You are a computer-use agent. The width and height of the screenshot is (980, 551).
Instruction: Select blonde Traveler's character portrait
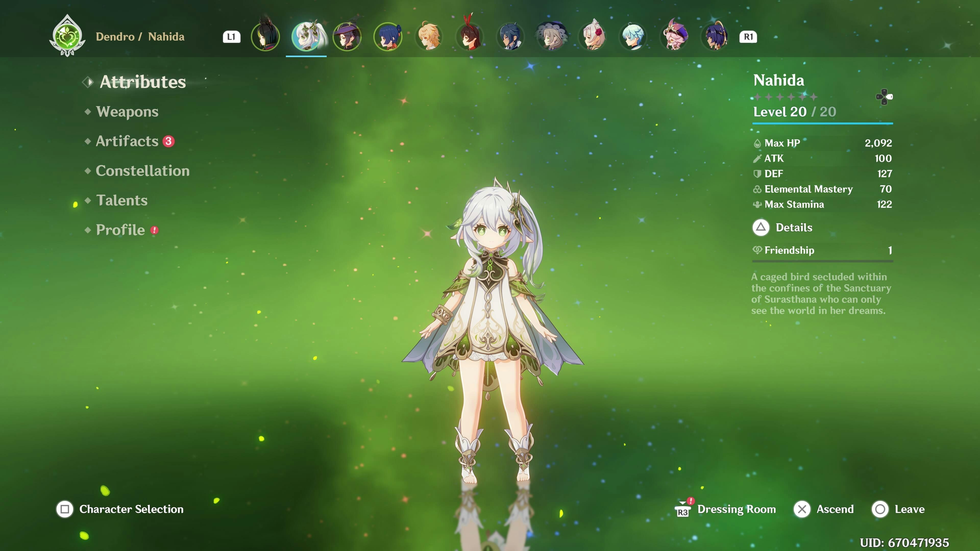429,37
